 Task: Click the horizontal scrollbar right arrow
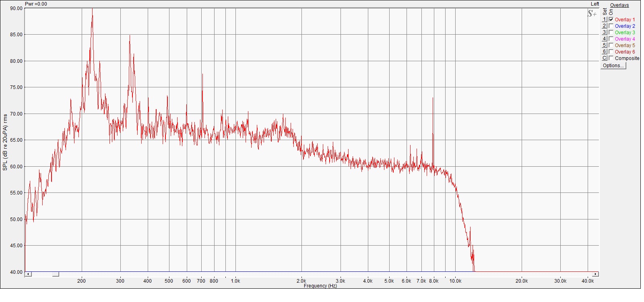596,274
